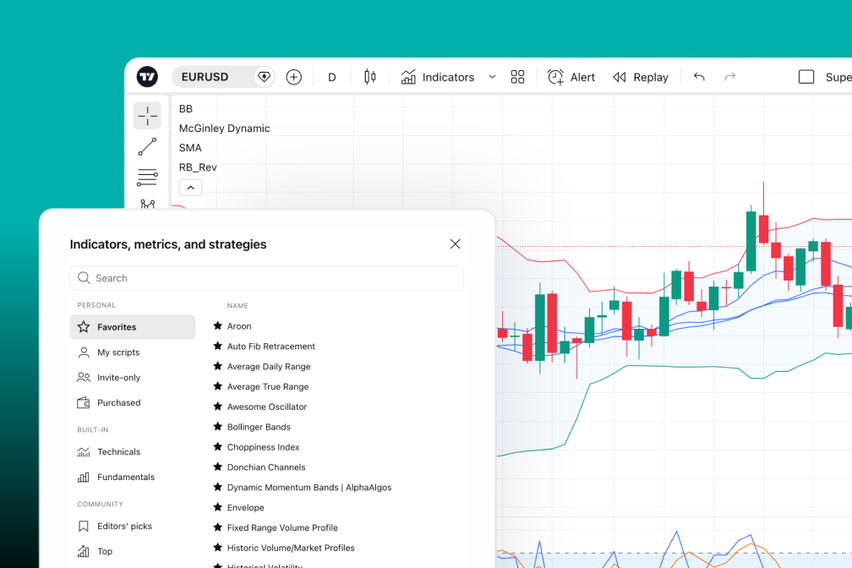This screenshot has width=852, height=568.
Task: Select the patterns tool below Fibonacci tool
Action: tap(147, 204)
